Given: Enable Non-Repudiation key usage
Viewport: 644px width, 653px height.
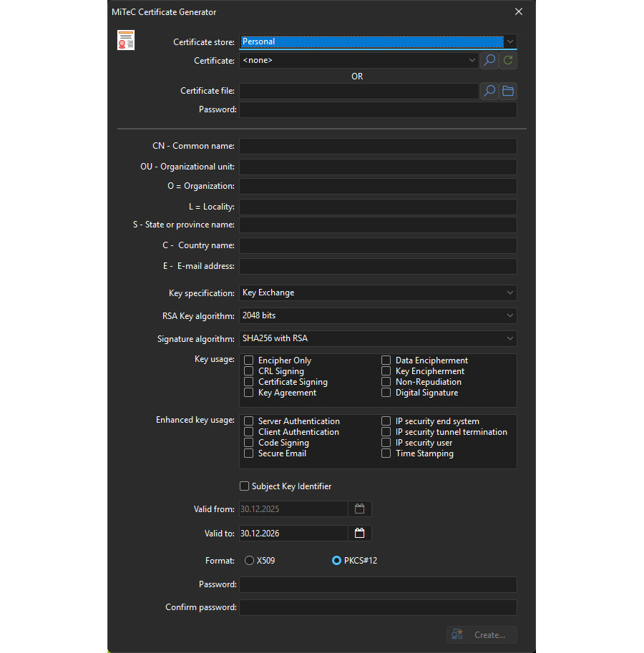Looking at the screenshot, I should tap(386, 382).
